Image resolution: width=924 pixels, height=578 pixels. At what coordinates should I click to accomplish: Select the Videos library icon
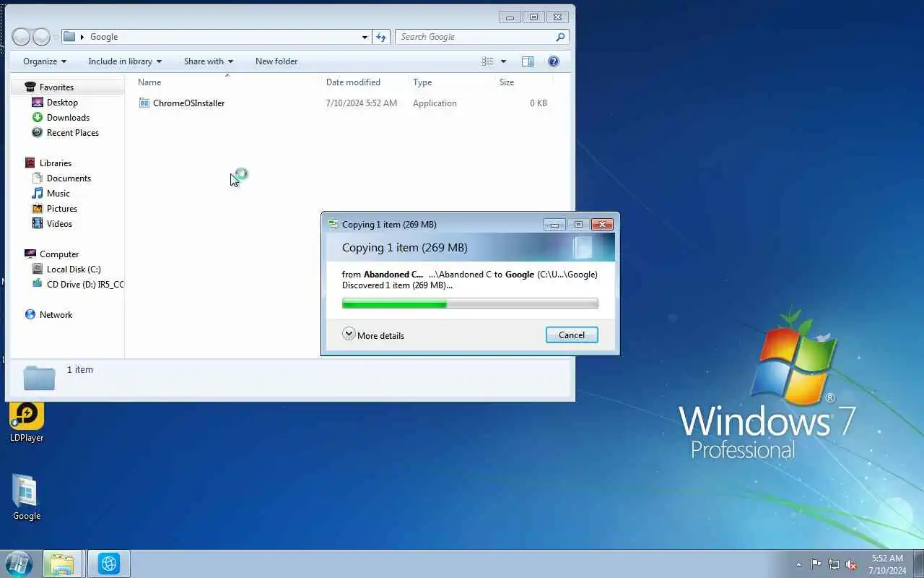(x=38, y=224)
